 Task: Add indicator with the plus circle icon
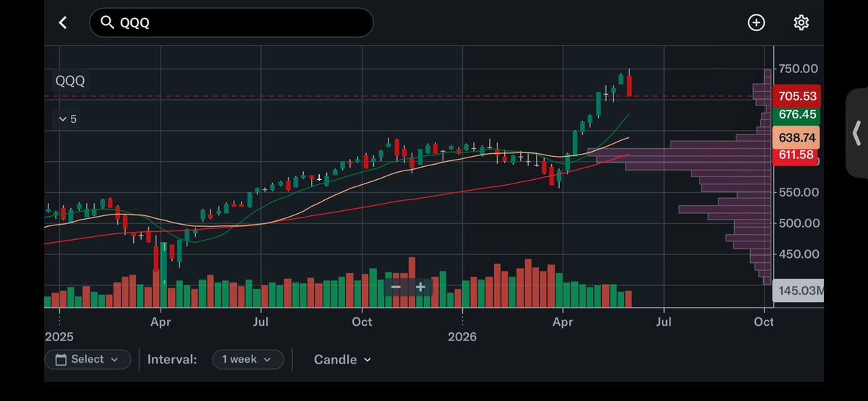(x=756, y=22)
